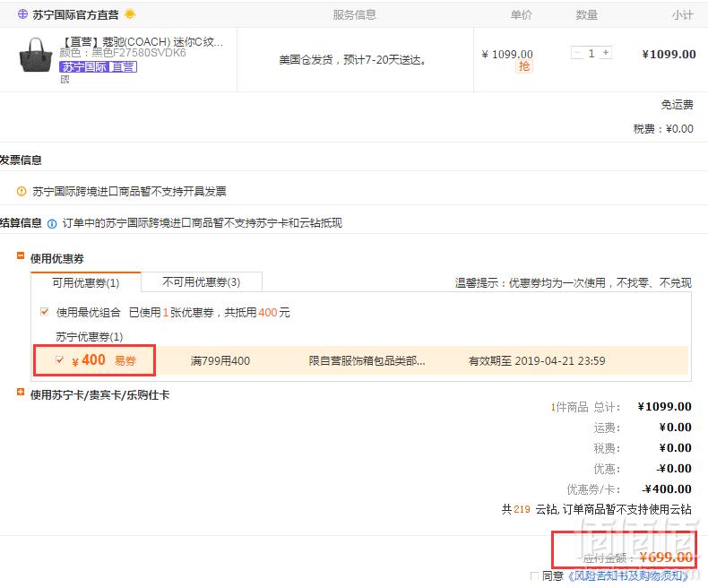Open the COACH handbag product thumbnail
The width and height of the screenshot is (708, 588).
[x=36, y=55]
